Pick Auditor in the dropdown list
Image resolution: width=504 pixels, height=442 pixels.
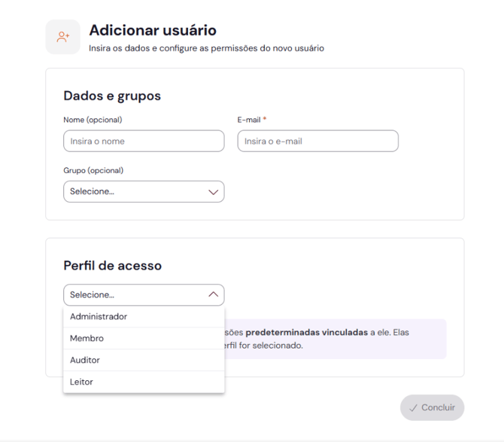pyautogui.click(x=85, y=361)
